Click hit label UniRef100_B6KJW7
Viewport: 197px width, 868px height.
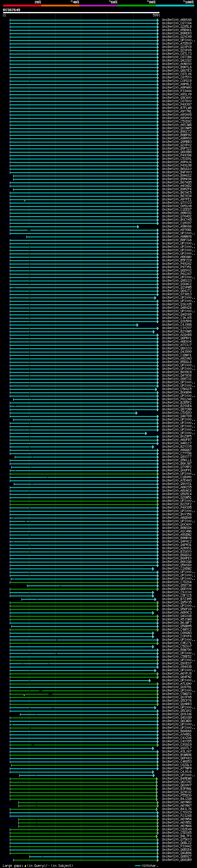[x=176, y=464]
